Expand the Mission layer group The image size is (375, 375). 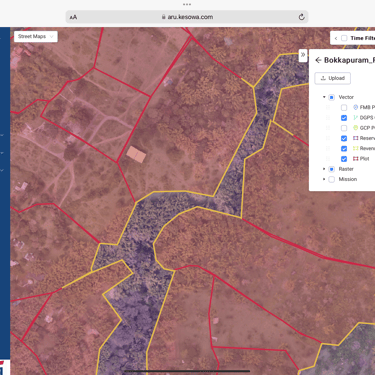pyautogui.click(x=324, y=179)
